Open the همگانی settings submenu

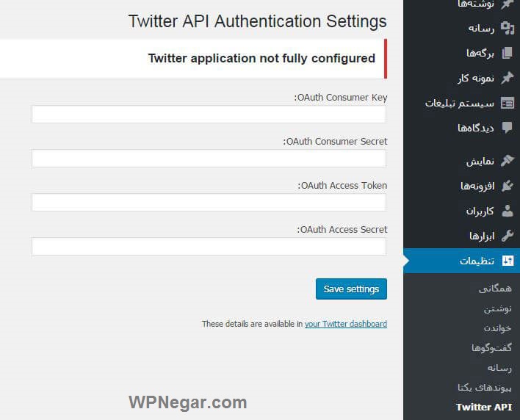(x=495, y=289)
